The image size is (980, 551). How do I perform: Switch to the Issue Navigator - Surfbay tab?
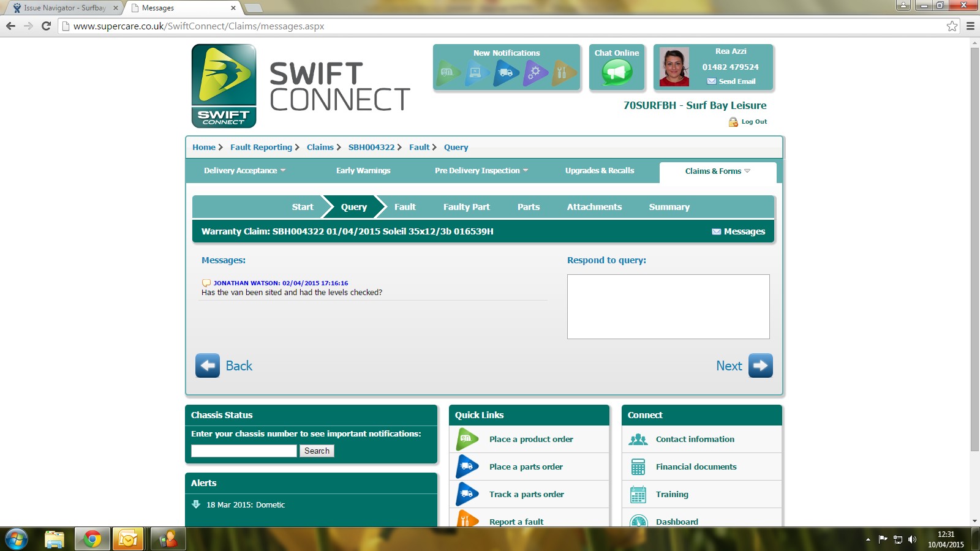64,8
